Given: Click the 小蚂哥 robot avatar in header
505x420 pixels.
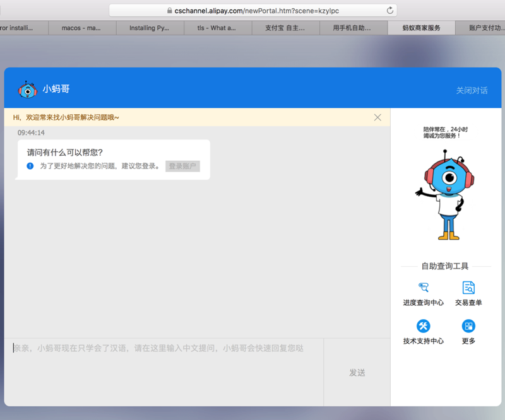Looking at the screenshot, I should pyautogui.click(x=27, y=90).
